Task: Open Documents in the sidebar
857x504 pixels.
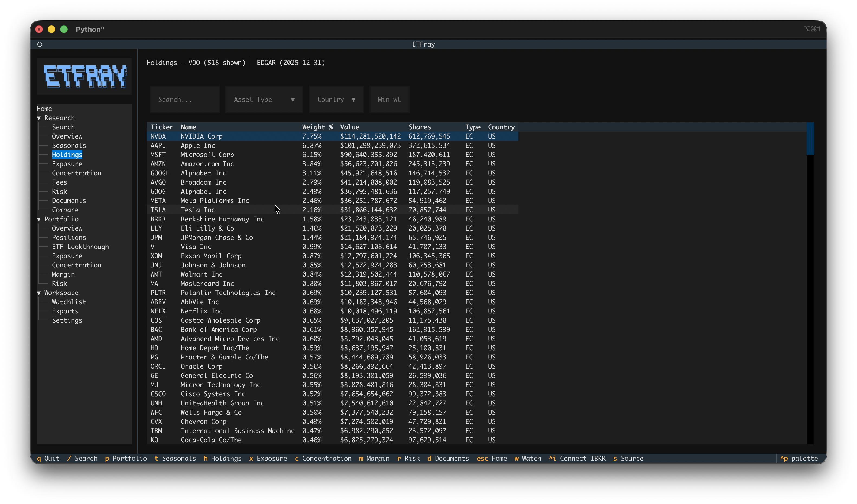Action: (x=69, y=201)
